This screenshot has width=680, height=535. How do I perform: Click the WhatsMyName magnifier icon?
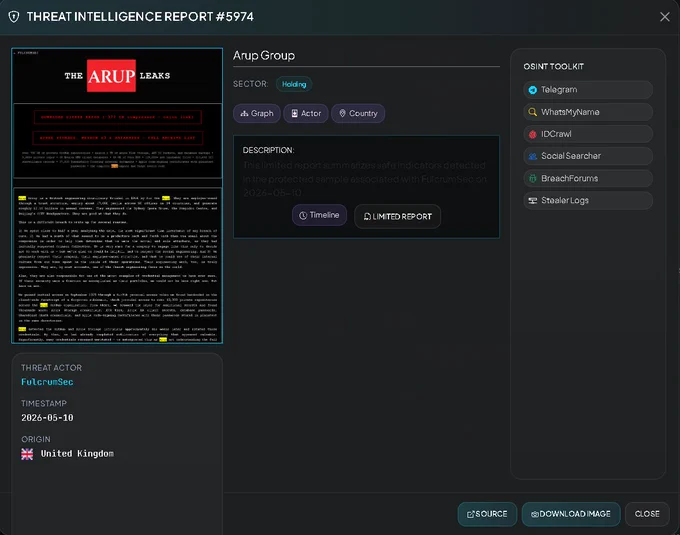[533, 112]
